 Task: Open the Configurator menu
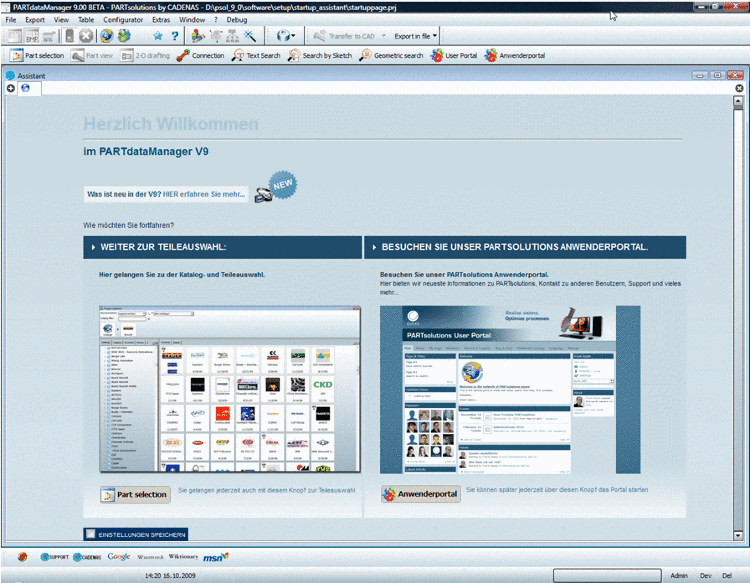tap(123, 20)
